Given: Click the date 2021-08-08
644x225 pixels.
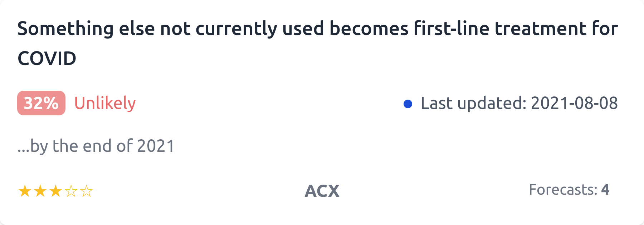Looking at the screenshot, I should (x=574, y=103).
